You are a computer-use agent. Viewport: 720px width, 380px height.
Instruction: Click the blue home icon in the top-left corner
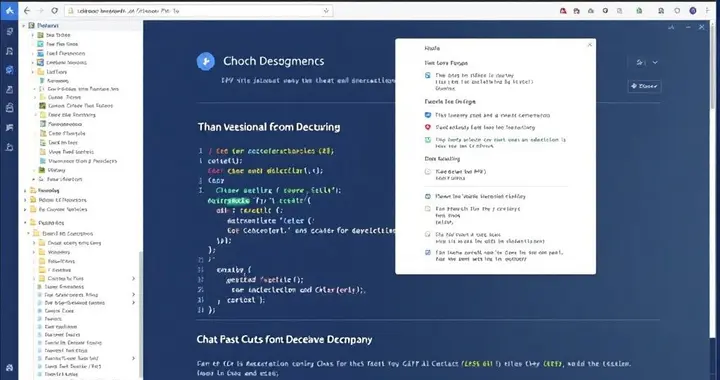tap(9, 11)
